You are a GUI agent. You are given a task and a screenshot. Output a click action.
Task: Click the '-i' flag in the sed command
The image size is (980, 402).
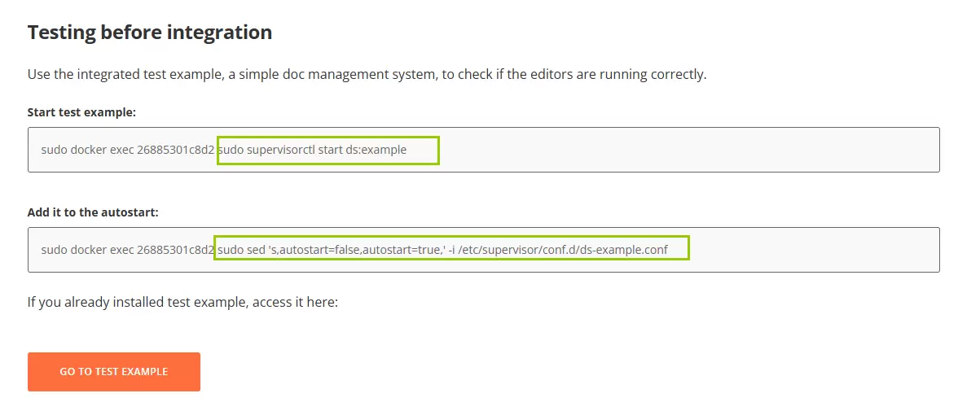tap(452, 250)
